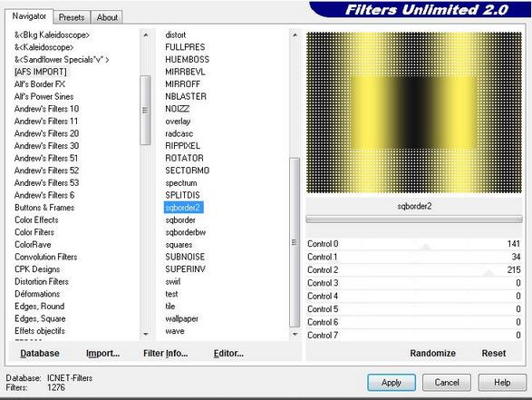Click the Cancel button
The width and height of the screenshot is (532, 400).
click(x=447, y=383)
